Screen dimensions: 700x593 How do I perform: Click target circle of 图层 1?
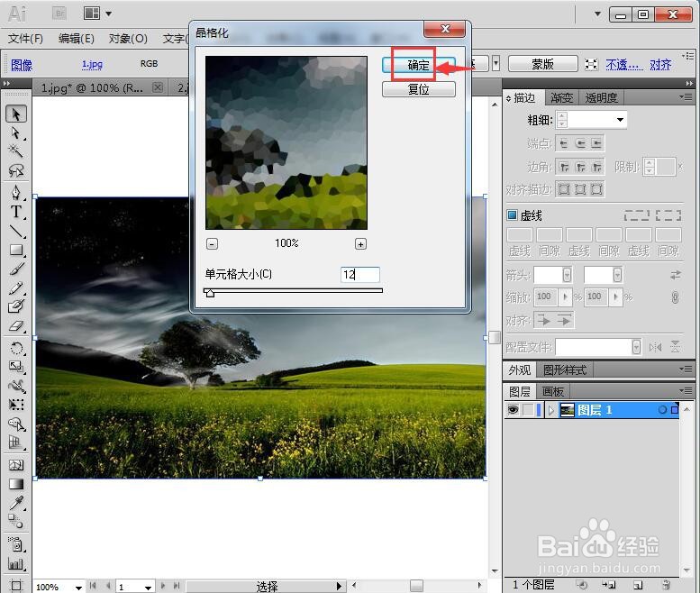pyautogui.click(x=662, y=409)
